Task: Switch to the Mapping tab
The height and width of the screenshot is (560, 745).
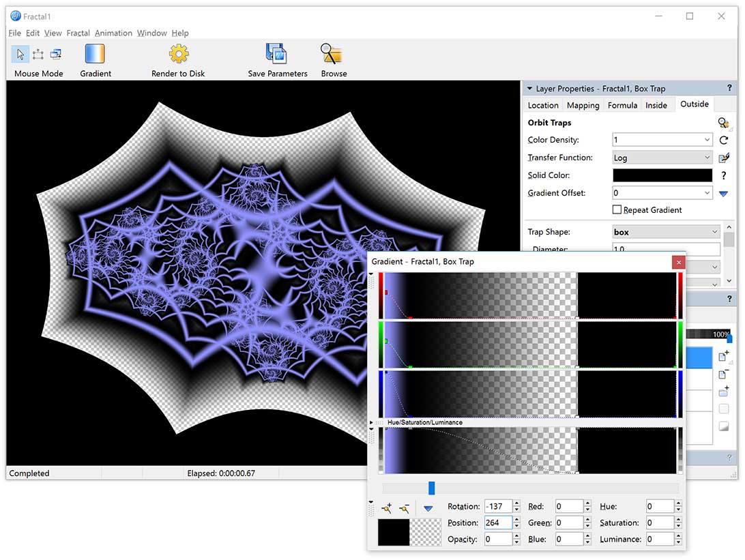Action: click(583, 105)
